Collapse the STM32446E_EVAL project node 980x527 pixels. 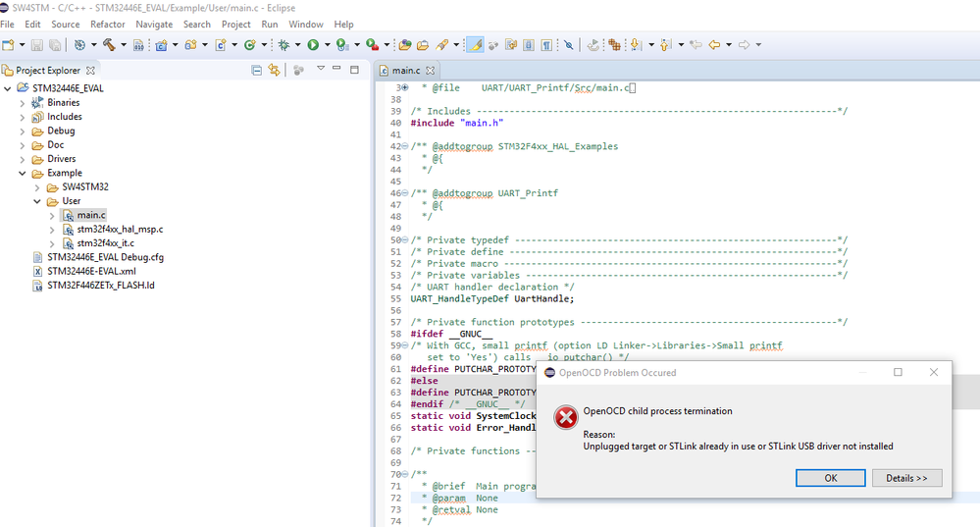click(8, 88)
